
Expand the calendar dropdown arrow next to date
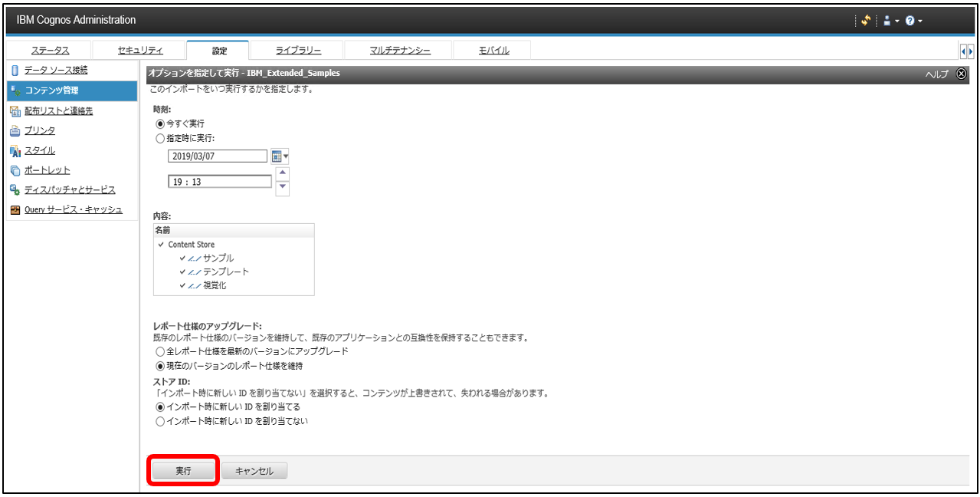(x=286, y=157)
